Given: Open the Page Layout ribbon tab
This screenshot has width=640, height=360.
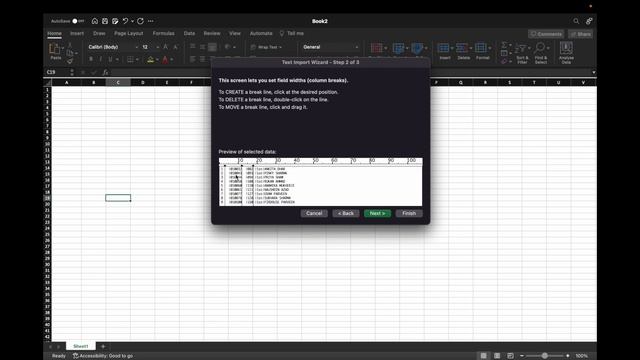Looking at the screenshot, I should [x=129, y=33].
